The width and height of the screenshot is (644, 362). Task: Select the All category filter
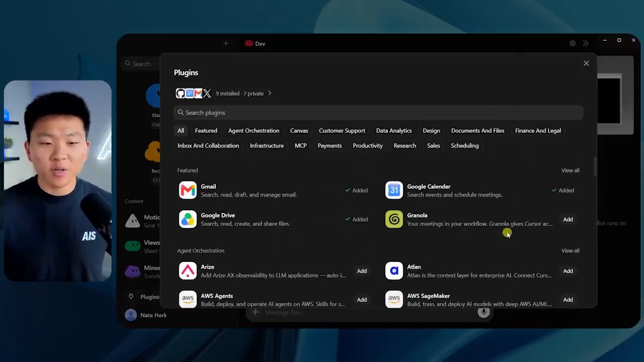[x=181, y=131]
